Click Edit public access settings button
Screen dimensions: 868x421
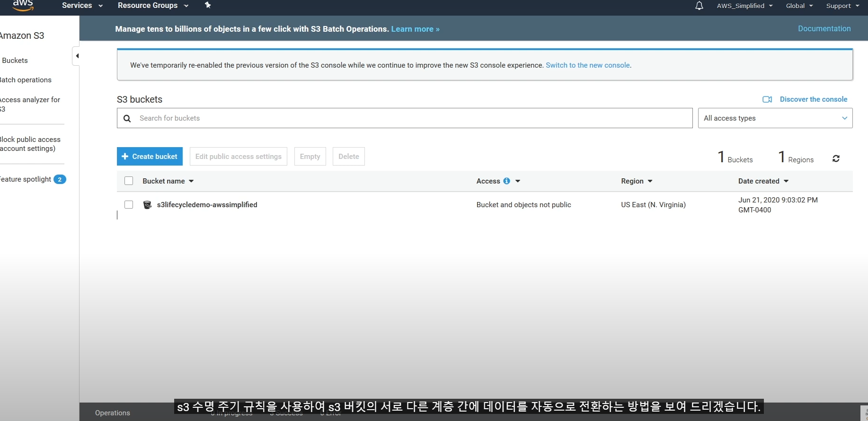[239, 157]
